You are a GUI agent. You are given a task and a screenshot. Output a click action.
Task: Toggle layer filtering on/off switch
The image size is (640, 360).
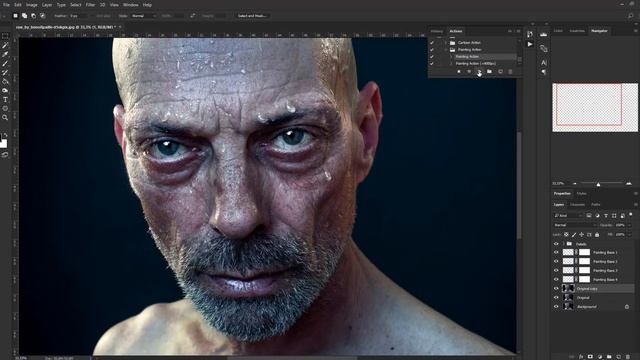631,214
